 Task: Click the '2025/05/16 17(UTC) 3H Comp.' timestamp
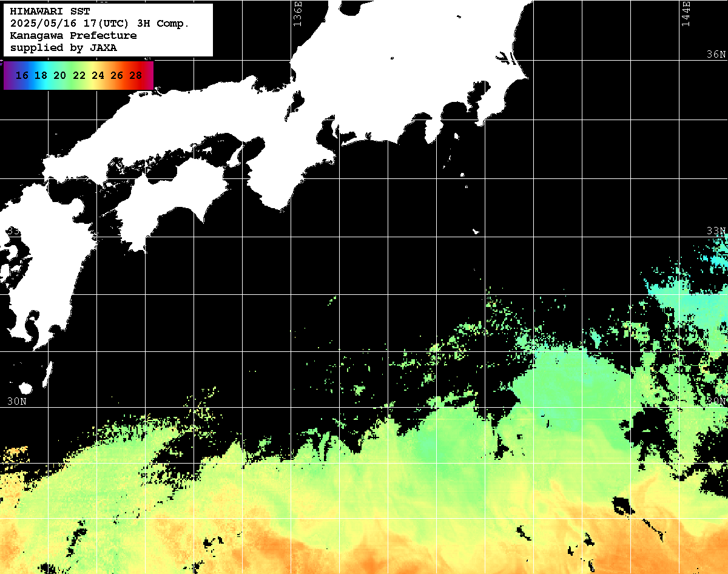point(100,24)
